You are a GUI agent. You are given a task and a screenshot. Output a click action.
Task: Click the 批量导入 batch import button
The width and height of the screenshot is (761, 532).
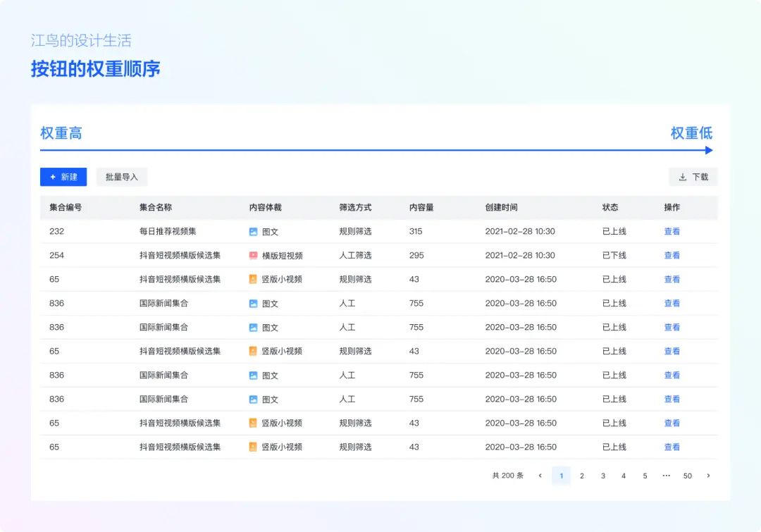tap(121, 177)
